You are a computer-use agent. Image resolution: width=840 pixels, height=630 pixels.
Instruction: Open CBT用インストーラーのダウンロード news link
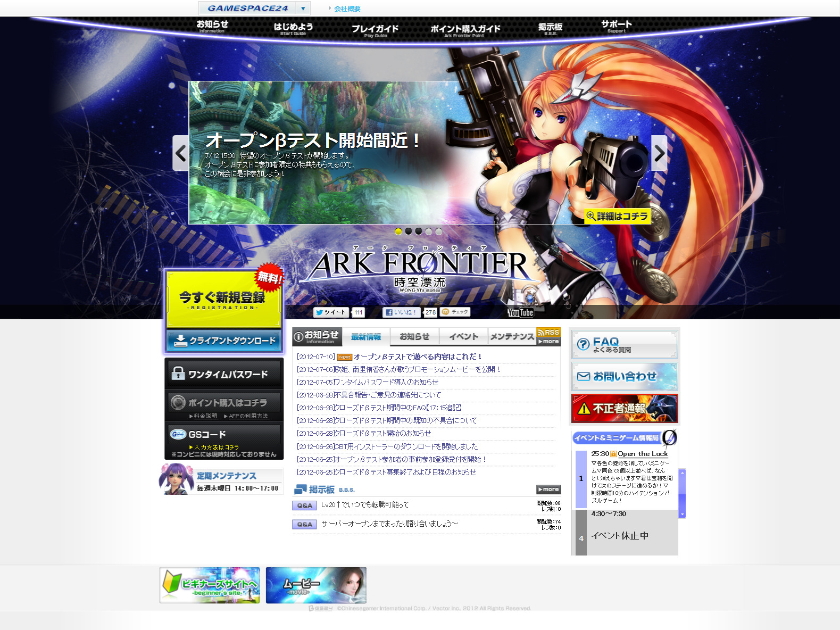[405, 446]
